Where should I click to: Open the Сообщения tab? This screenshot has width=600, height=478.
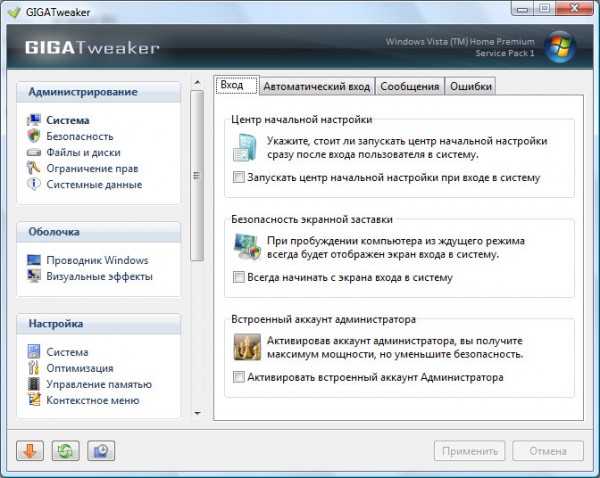409,86
